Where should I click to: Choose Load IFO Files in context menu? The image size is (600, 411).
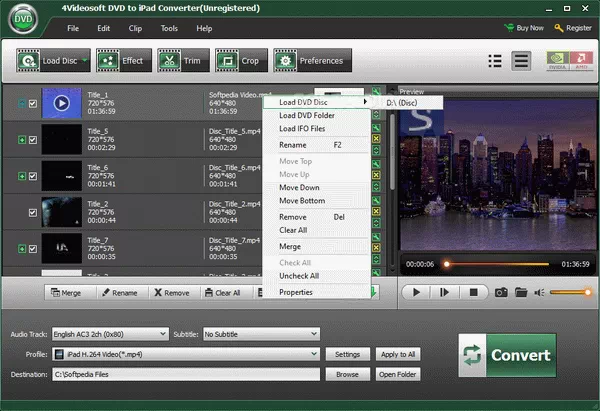[316, 129]
